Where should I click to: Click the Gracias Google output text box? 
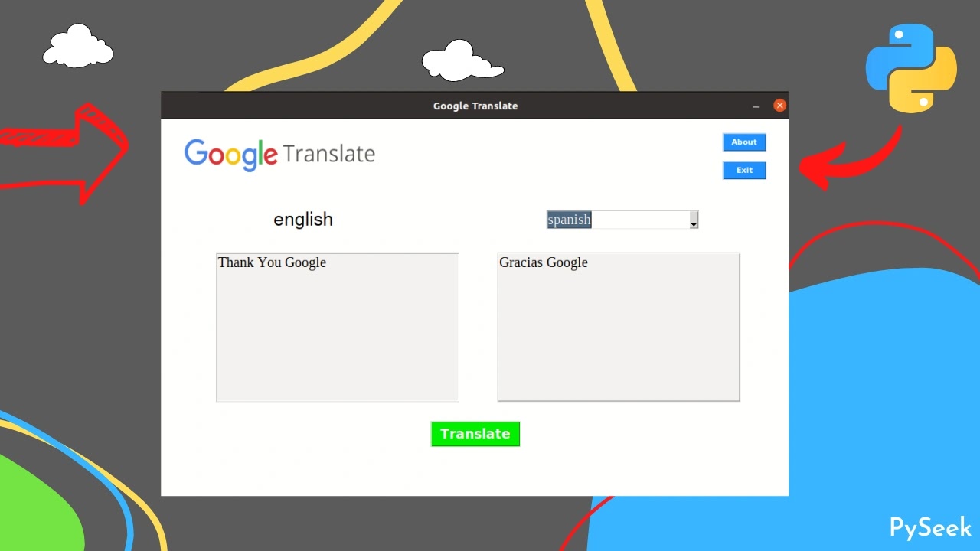tap(619, 327)
